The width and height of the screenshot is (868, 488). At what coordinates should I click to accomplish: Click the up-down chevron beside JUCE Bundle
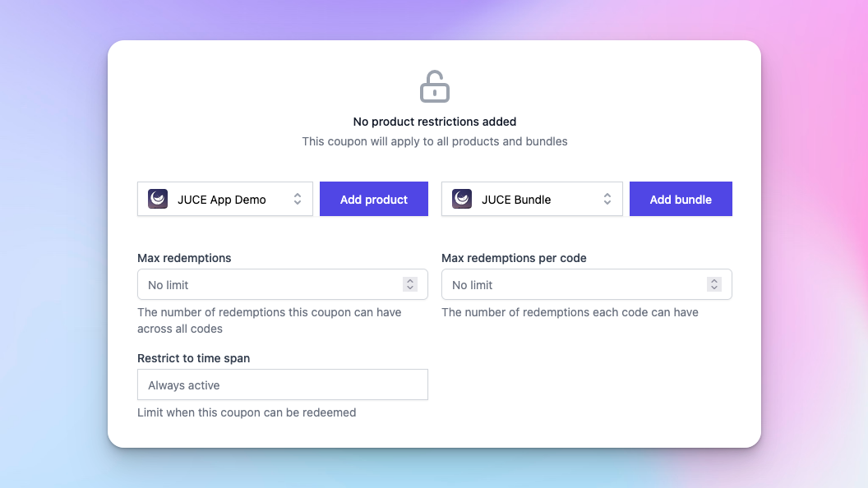(607, 199)
